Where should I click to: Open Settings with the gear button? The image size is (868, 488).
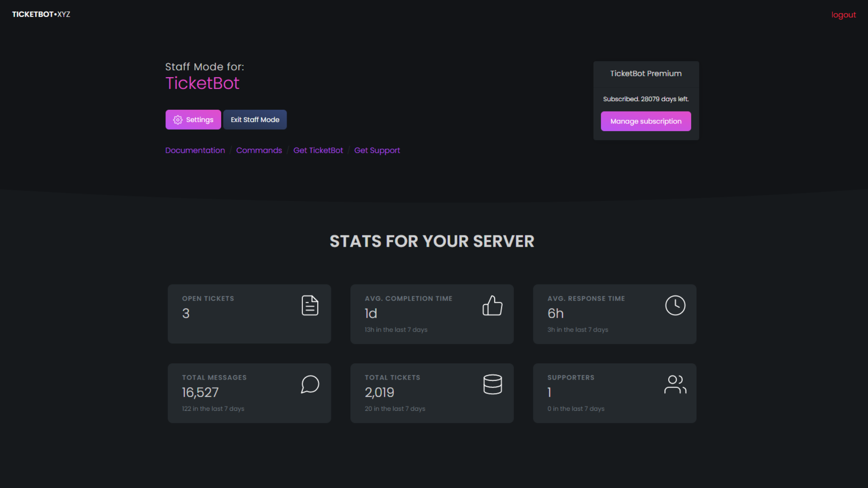tap(193, 120)
